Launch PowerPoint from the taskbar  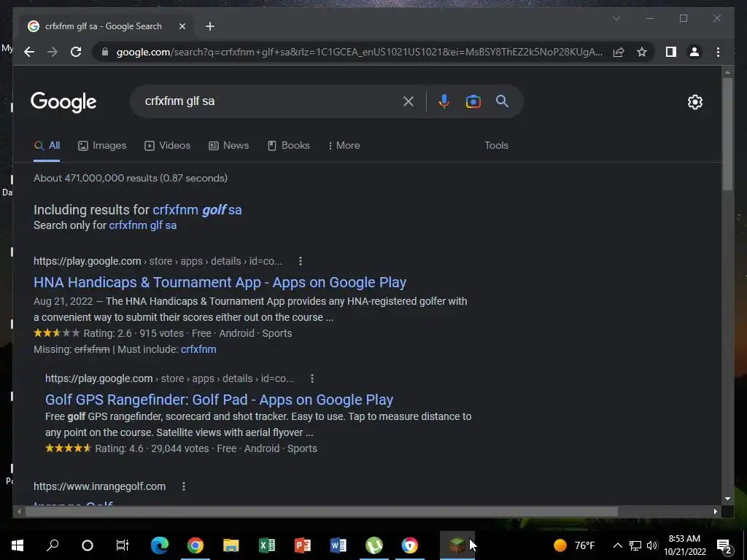303,545
